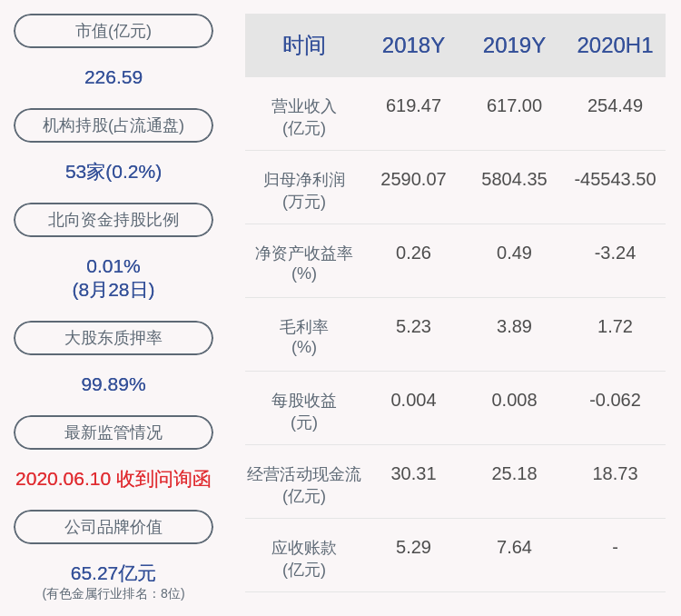Click the 最新监管情况 pill label

point(113,432)
